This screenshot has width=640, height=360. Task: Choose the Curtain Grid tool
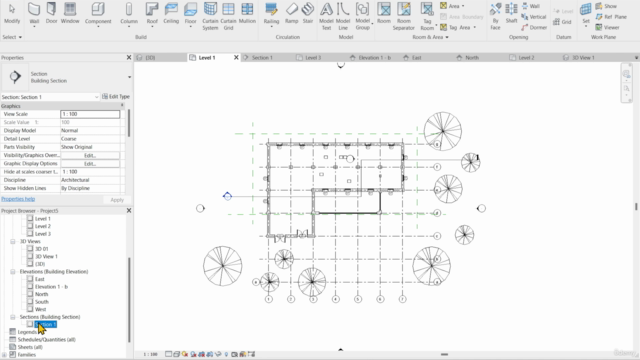[x=228, y=16]
